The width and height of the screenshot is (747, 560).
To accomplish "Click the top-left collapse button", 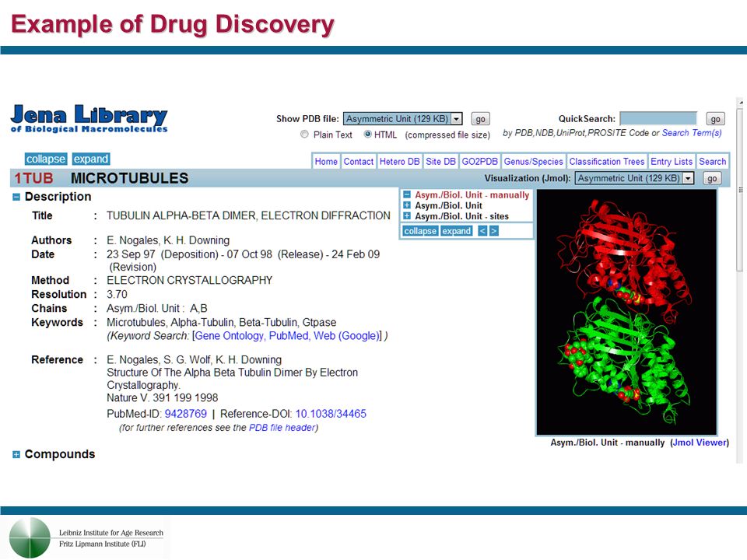I will point(46,159).
